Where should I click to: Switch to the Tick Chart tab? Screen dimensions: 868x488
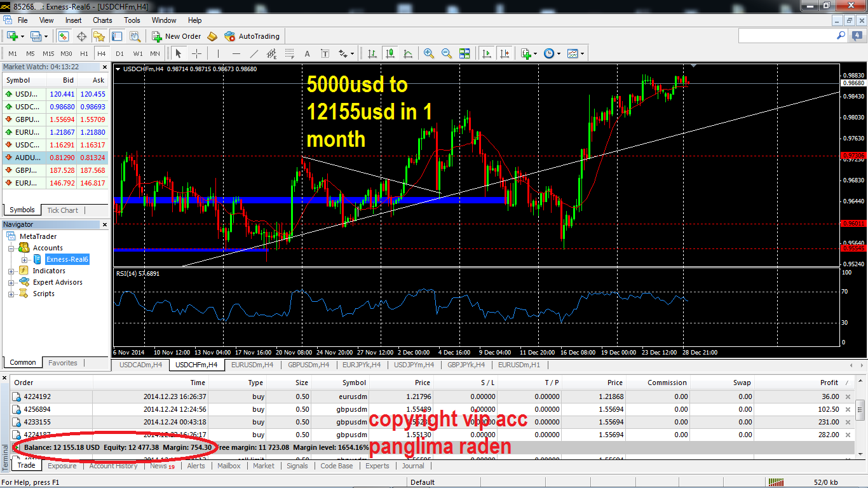click(63, 210)
